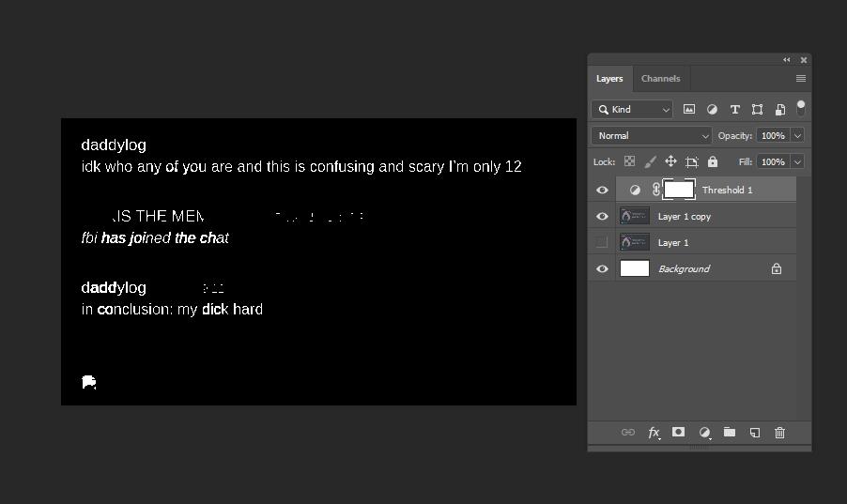Hide the Background layer
This screenshot has height=504, width=847.
point(602,268)
